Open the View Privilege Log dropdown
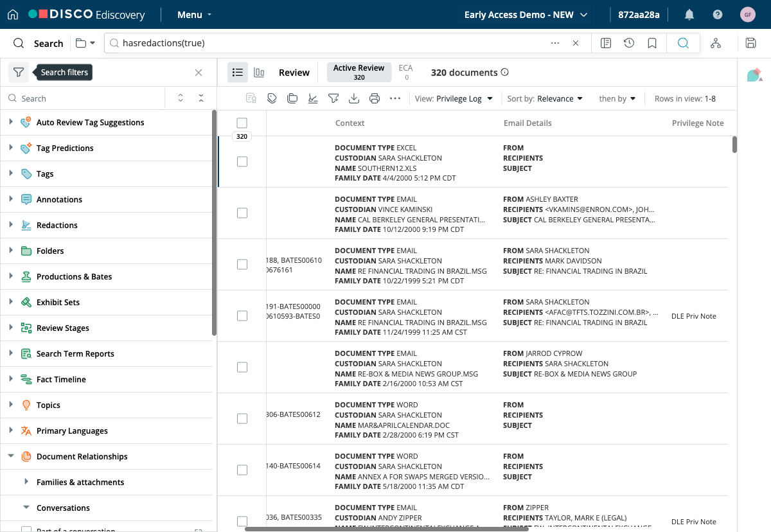 coord(454,98)
